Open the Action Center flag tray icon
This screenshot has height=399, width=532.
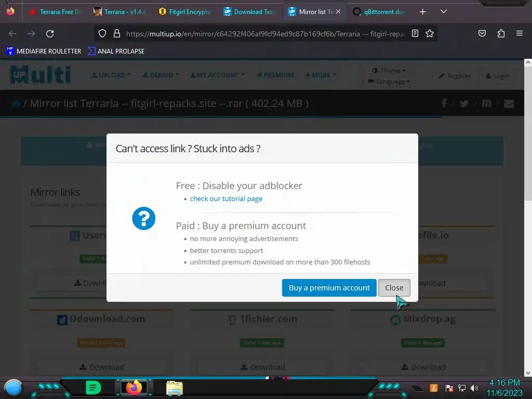(449, 388)
